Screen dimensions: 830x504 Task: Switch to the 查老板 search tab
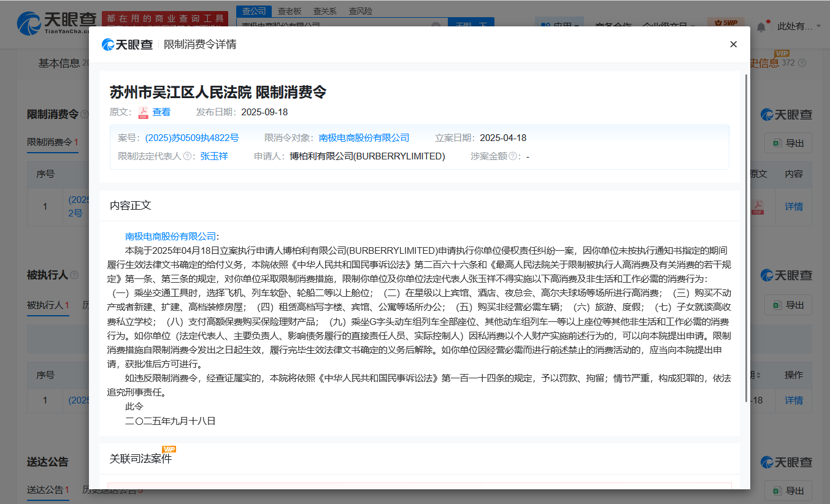(x=290, y=11)
